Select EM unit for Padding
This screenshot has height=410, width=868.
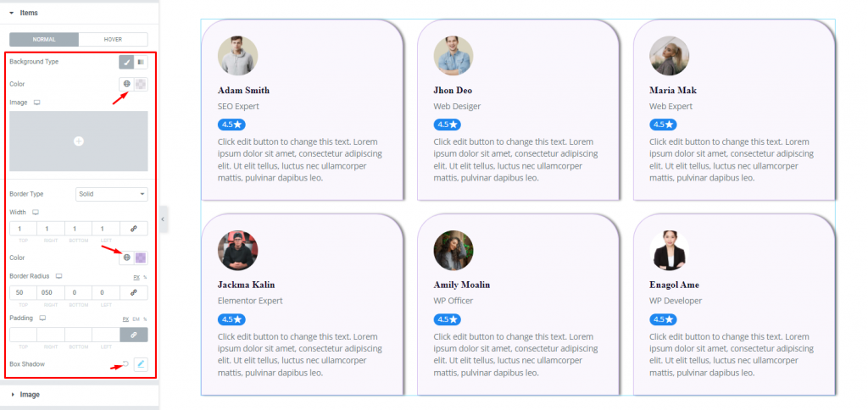click(136, 319)
